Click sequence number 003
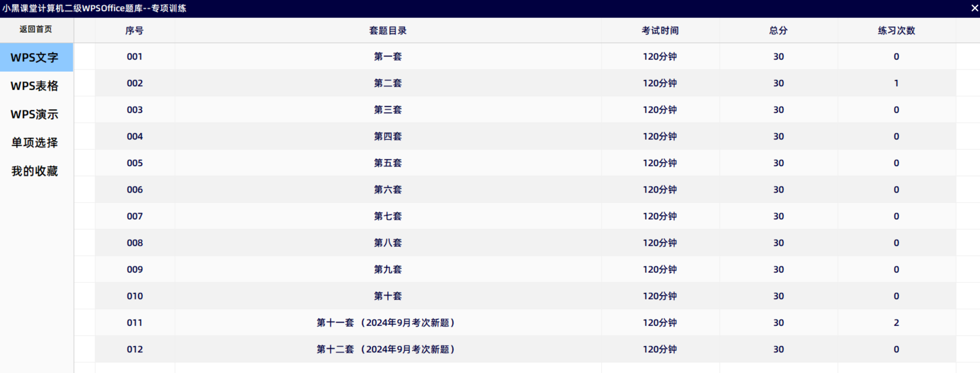Image resolution: width=980 pixels, height=373 pixels. (134, 110)
